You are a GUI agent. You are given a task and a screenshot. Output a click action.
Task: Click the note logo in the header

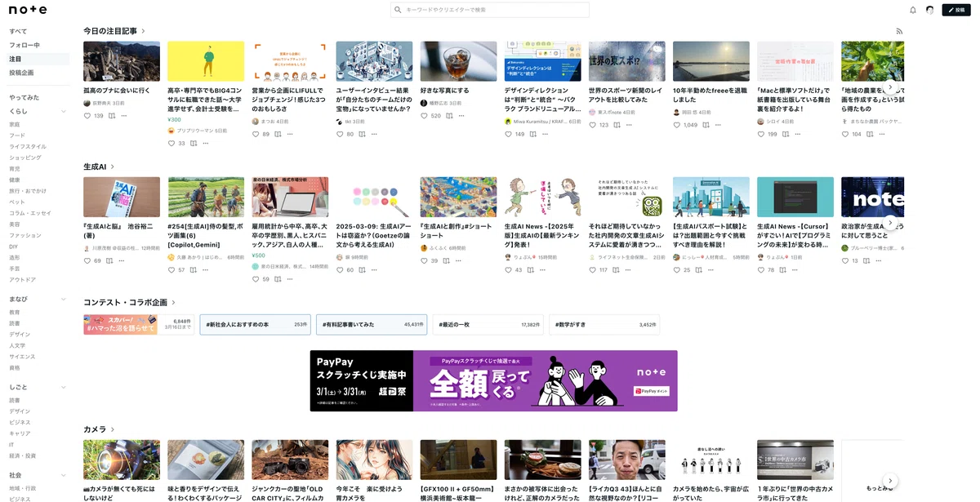click(x=28, y=10)
